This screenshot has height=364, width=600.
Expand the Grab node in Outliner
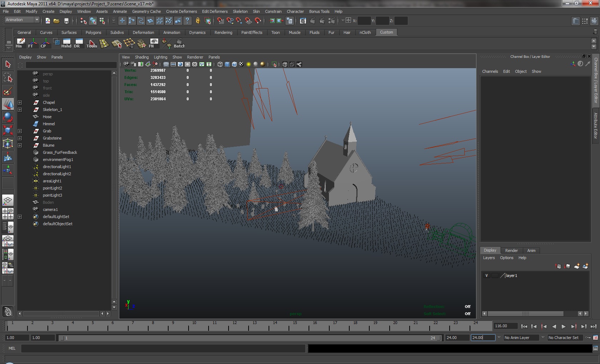(x=20, y=131)
